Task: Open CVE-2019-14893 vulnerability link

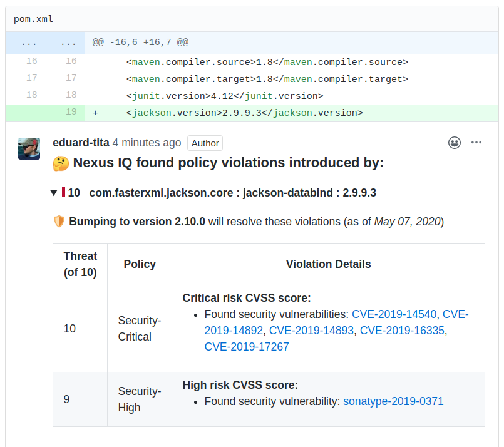Action: pyautogui.click(x=311, y=331)
